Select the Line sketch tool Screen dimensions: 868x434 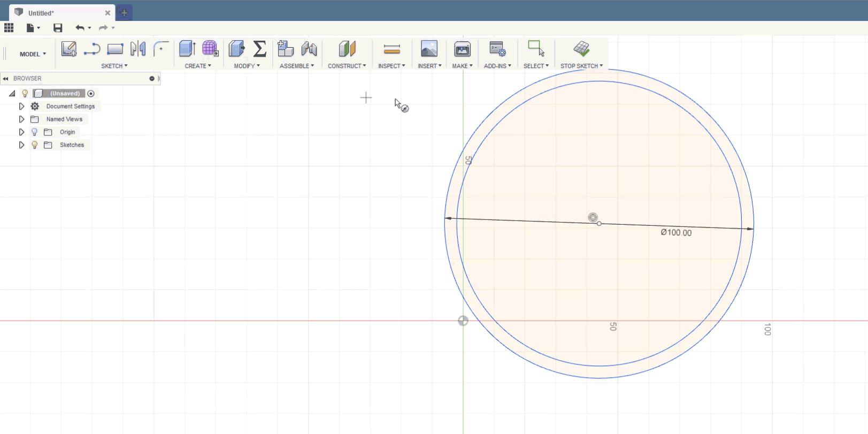[x=92, y=49]
